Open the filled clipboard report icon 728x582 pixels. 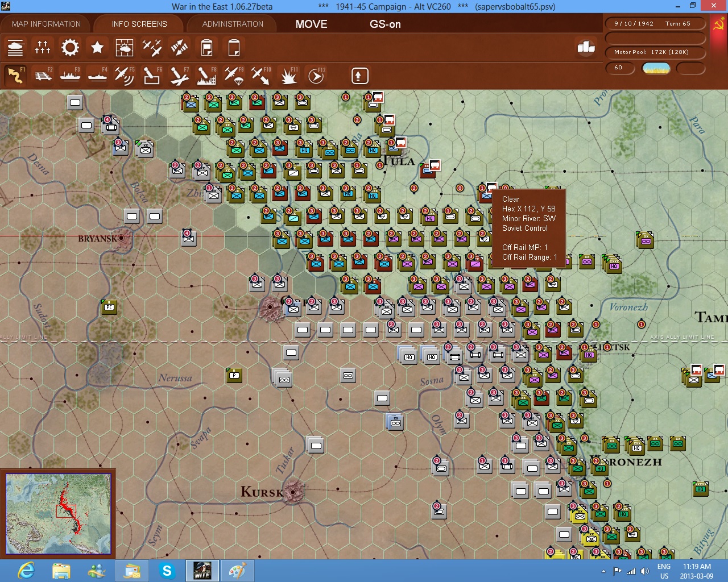(x=206, y=48)
